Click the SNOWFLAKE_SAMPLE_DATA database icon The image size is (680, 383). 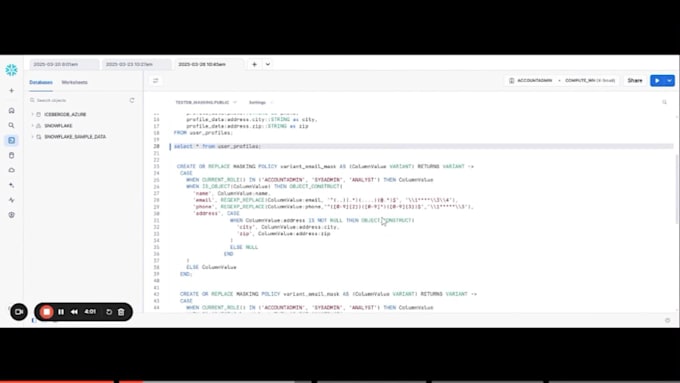(x=39, y=137)
